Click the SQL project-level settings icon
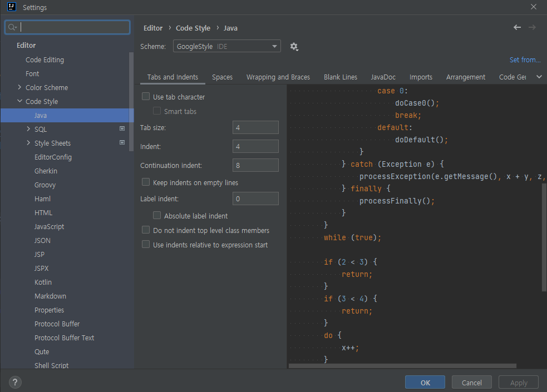This screenshot has width=547, height=392. coord(122,128)
